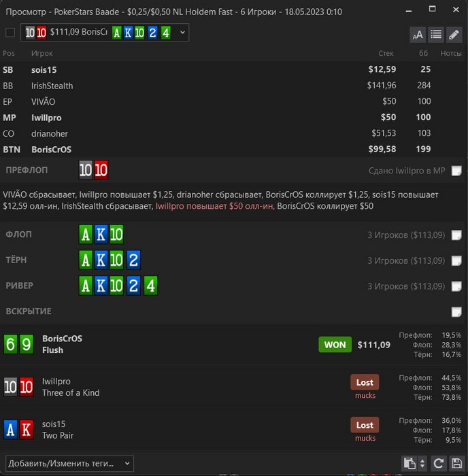468x476 pixels.
Task: Click the green Ace in ФЛОП row
Action: tap(86, 235)
